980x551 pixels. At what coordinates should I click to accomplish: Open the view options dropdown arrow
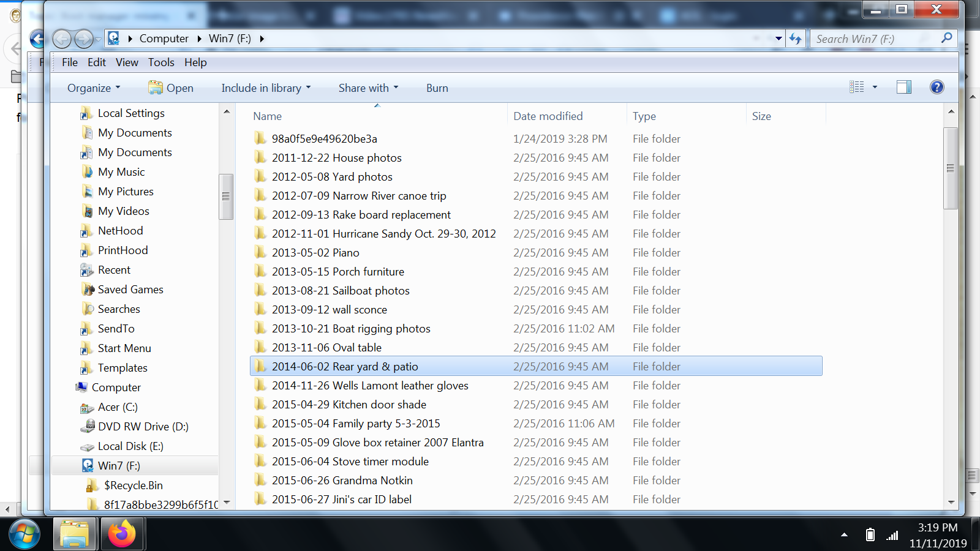click(x=875, y=87)
